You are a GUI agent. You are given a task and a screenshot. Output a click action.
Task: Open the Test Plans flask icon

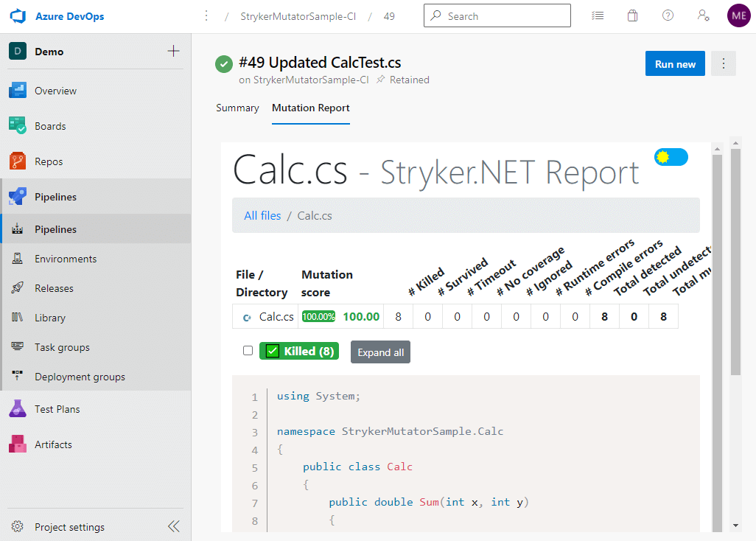point(18,409)
